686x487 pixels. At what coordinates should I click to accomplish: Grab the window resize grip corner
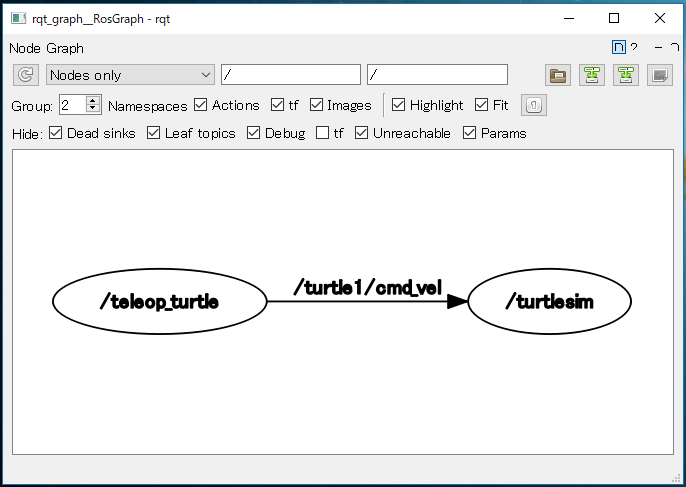point(678,479)
